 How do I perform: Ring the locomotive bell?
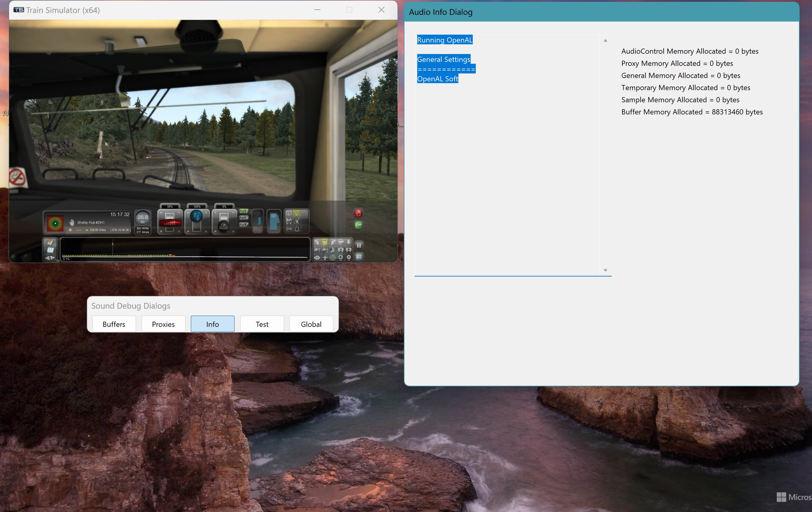[297, 229]
